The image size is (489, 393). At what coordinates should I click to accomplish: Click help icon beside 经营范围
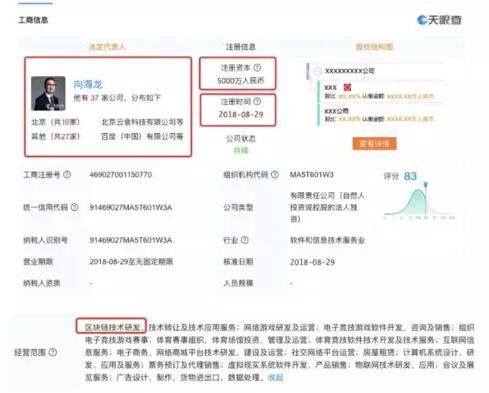(53, 352)
